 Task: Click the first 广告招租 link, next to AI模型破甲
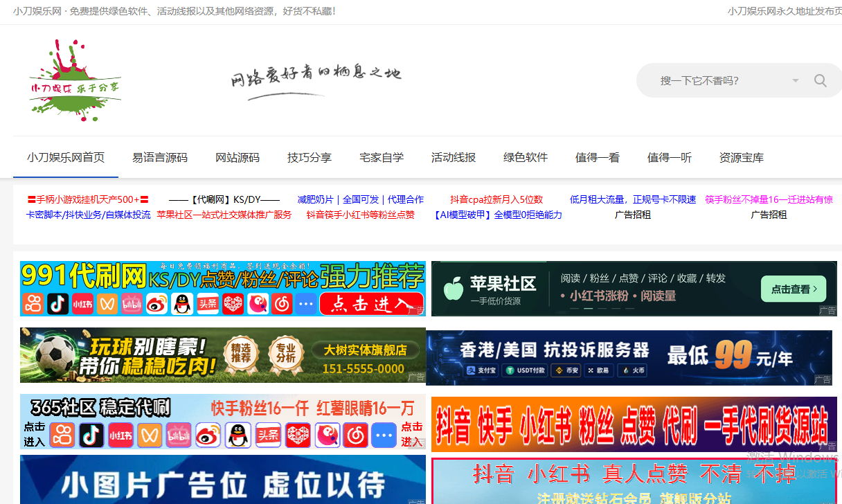633,215
